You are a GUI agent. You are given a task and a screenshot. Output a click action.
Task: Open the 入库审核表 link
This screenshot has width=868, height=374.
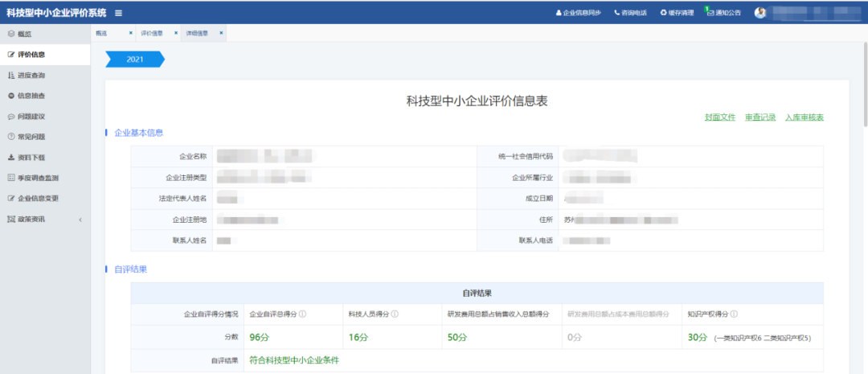coord(805,117)
